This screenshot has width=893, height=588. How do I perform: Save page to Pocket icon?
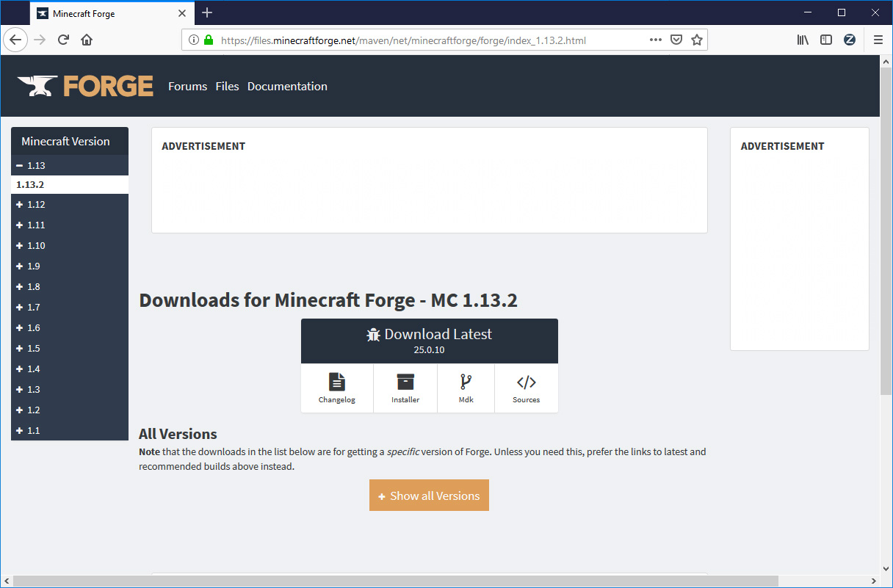(x=676, y=40)
